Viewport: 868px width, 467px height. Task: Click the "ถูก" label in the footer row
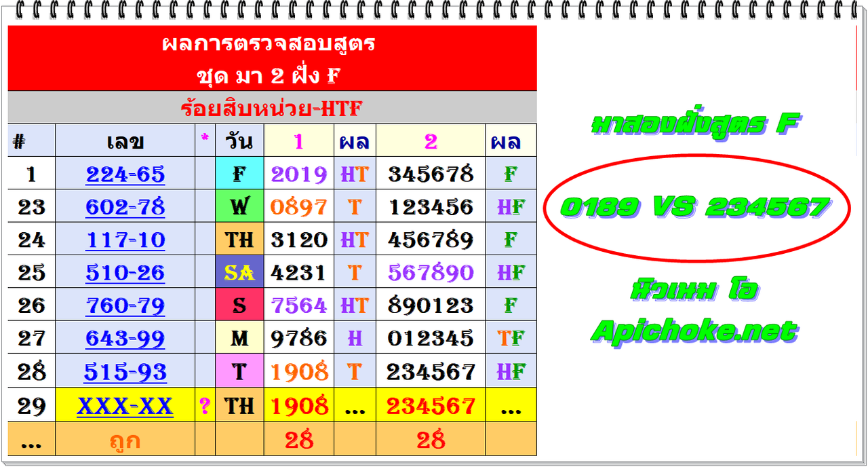click(x=125, y=441)
